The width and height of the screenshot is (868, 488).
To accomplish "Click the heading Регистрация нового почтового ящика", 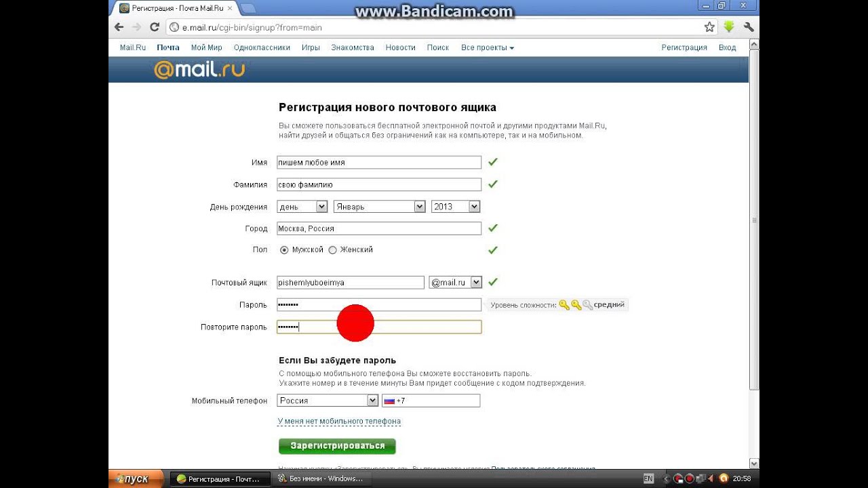I will pos(387,107).
